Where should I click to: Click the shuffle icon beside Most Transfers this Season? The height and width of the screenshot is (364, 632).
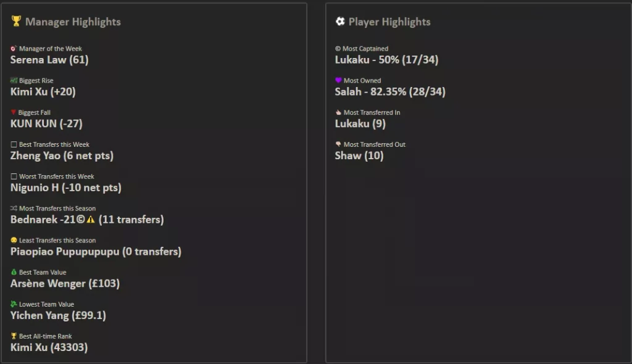click(x=14, y=209)
